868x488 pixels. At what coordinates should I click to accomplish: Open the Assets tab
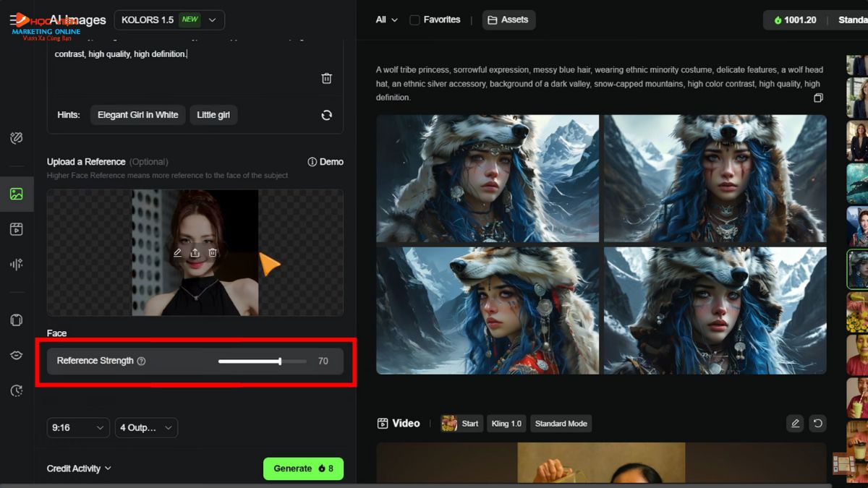(509, 20)
